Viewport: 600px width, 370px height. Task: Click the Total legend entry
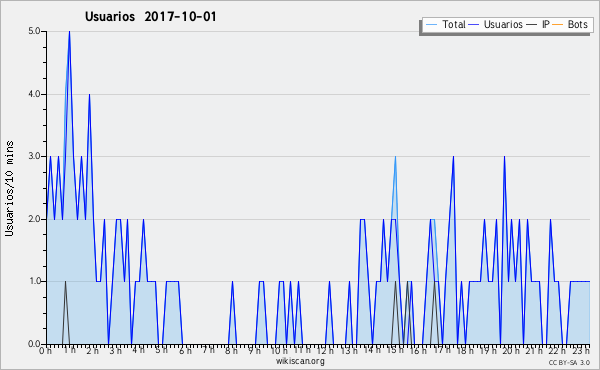(445, 24)
